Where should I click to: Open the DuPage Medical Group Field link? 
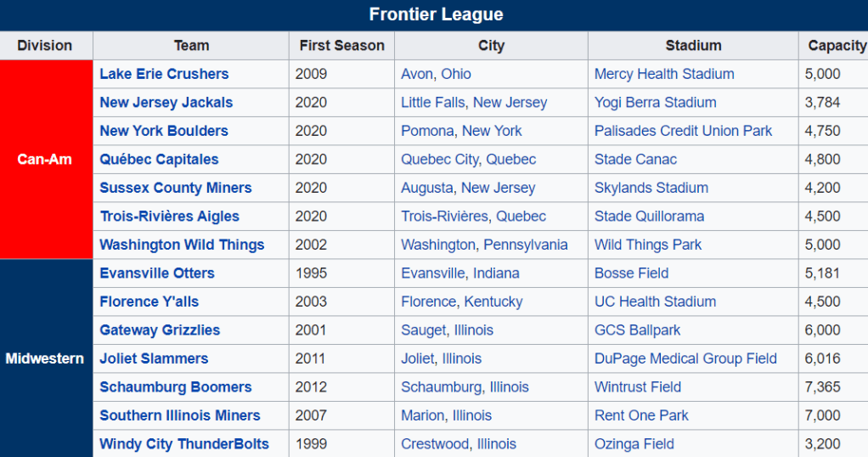[x=685, y=358]
